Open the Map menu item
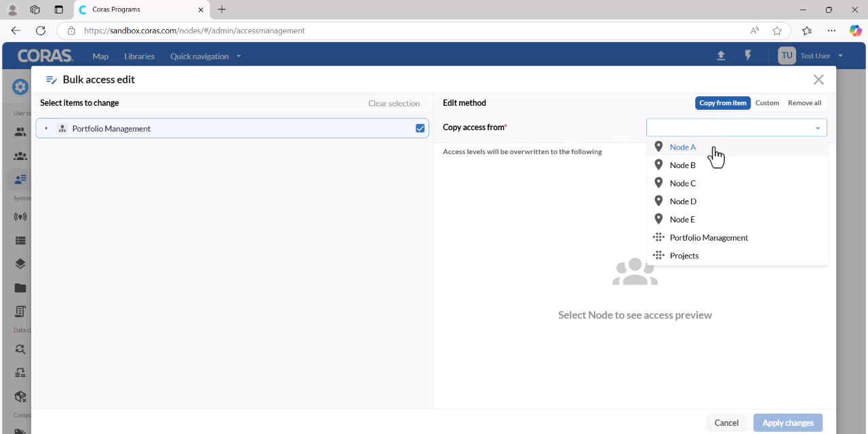Viewport: 868px width, 434px height. [x=100, y=56]
